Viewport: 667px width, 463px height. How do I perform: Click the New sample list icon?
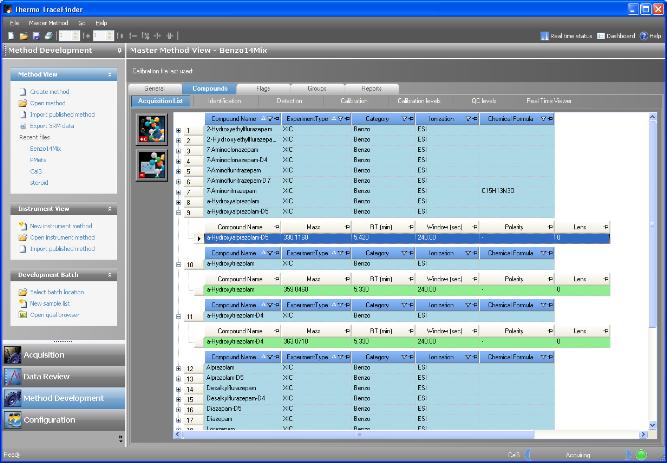pyautogui.click(x=23, y=303)
